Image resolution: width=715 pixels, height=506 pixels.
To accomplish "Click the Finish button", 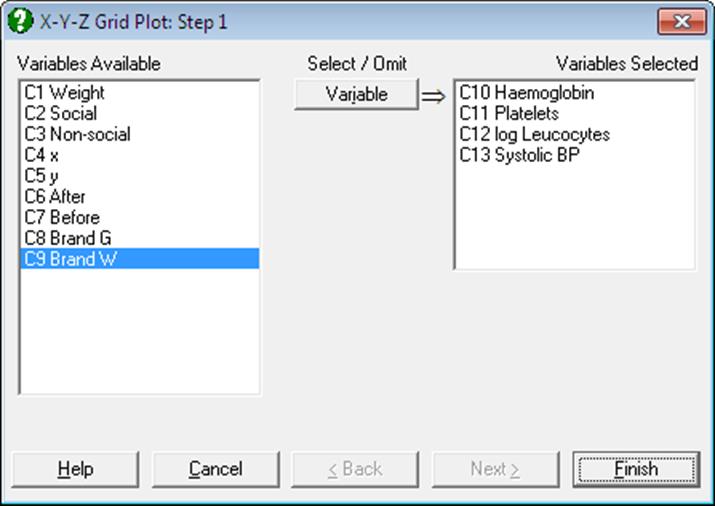I will click(636, 469).
